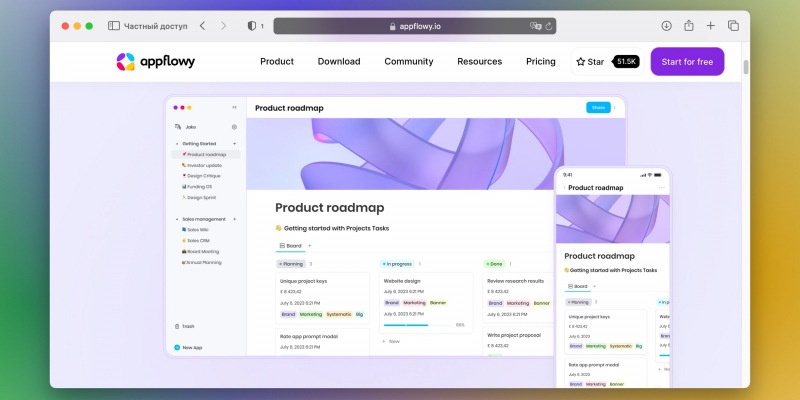Collapse the Getting Started section
This screenshot has width=800, height=400.
tap(178, 144)
